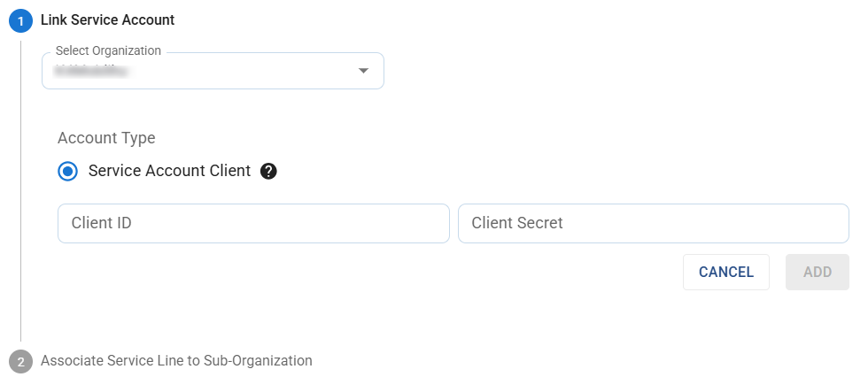Image resolution: width=868 pixels, height=377 pixels.
Task: Show help for Service Account Client
Action: click(x=269, y=171)
